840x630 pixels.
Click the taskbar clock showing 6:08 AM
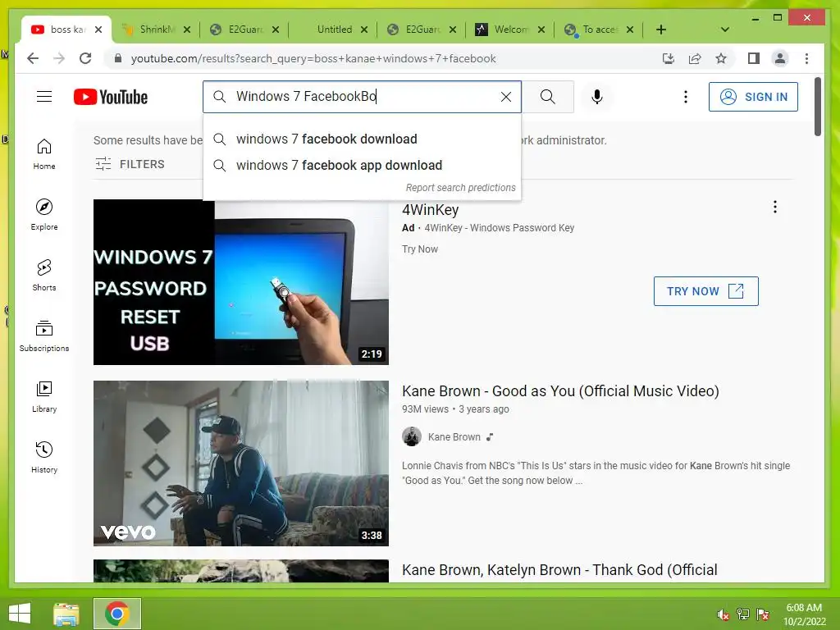pyautogui.click(x=804, y=614)
